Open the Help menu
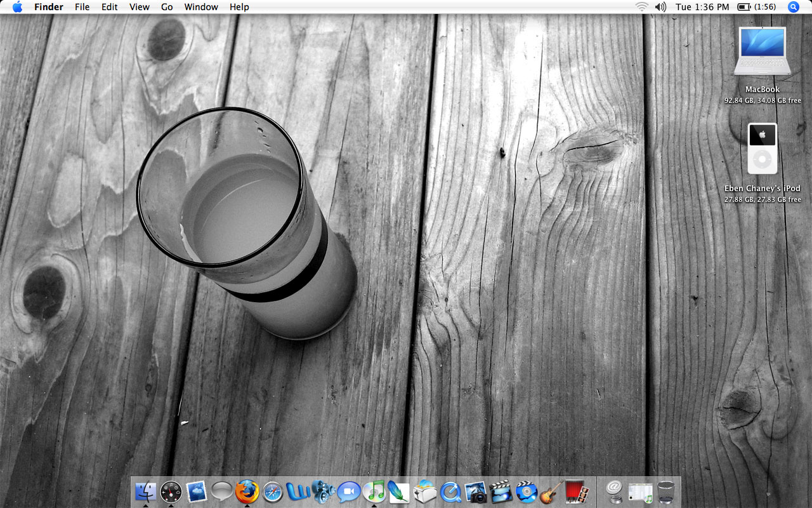812x508 pixels. pos(239,7)
